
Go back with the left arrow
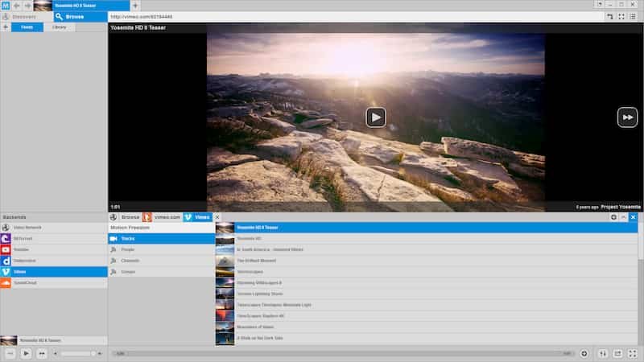point(16,6)
